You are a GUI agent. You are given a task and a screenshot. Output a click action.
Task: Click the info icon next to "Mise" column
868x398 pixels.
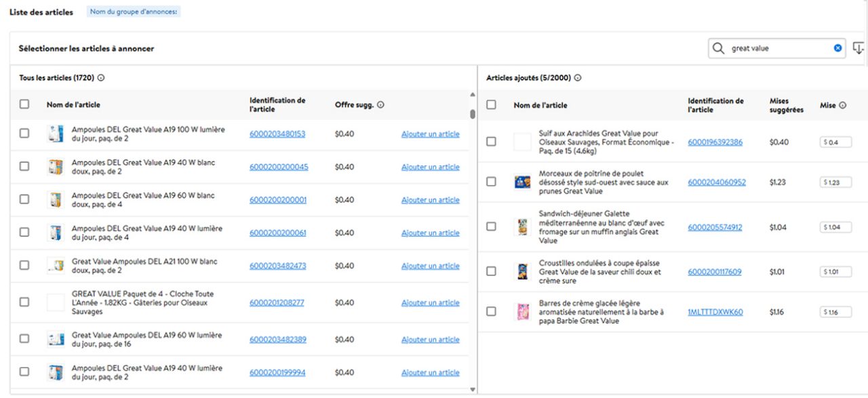(843, 105)
